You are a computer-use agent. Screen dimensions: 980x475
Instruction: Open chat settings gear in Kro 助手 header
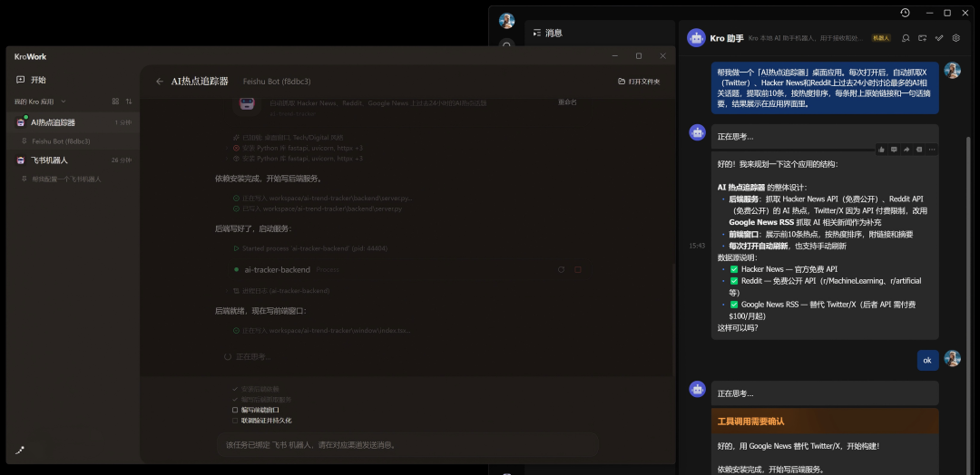[955, 38]
